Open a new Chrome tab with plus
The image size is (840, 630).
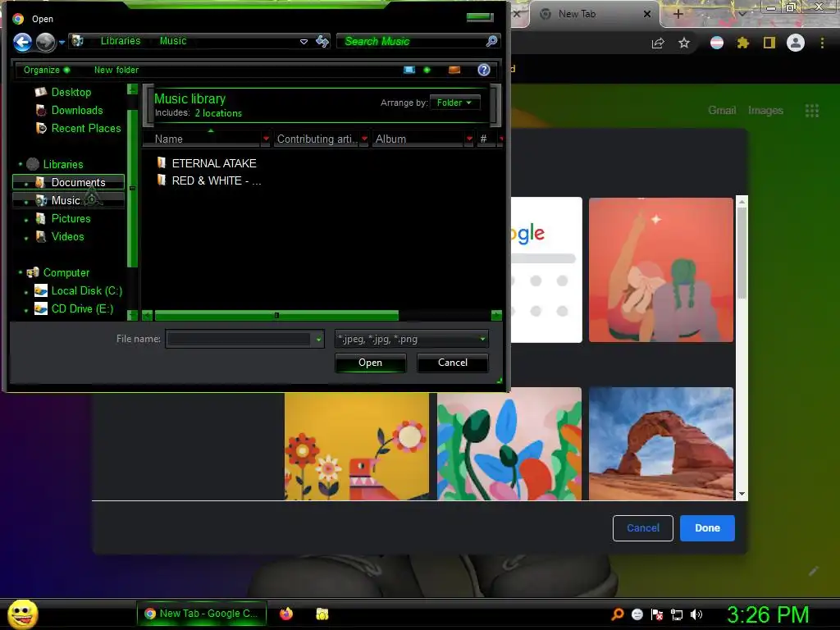click(678, 14)
